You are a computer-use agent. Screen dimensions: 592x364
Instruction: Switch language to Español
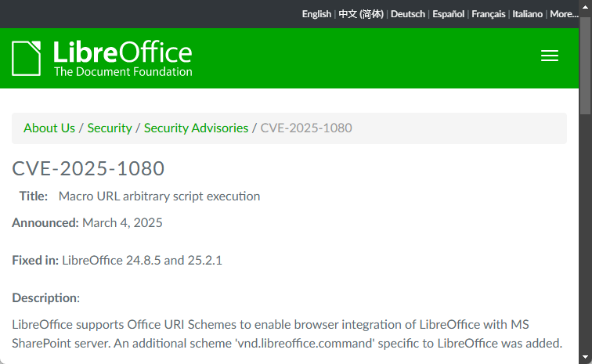tap(448, 14)
